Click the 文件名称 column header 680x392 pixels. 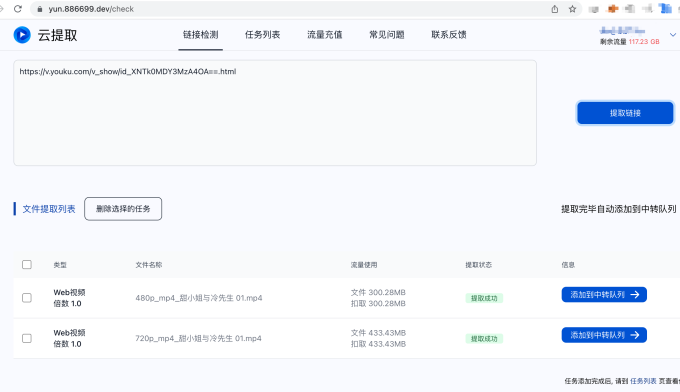click(x=149, y=265)
